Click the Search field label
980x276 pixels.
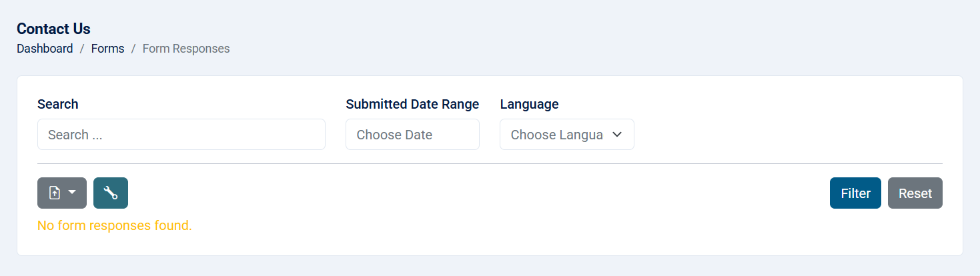[x=58, y=104]
